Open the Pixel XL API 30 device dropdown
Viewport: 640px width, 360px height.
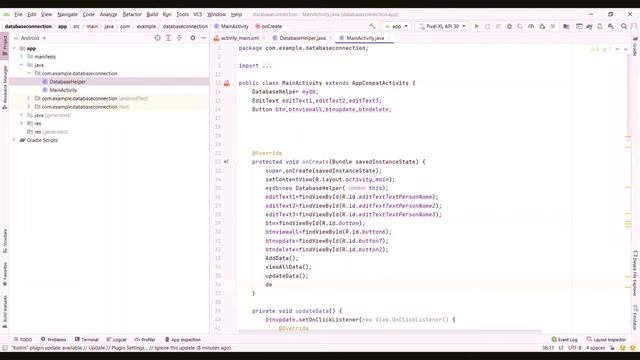pyautogui.click(x=442, y=26)
